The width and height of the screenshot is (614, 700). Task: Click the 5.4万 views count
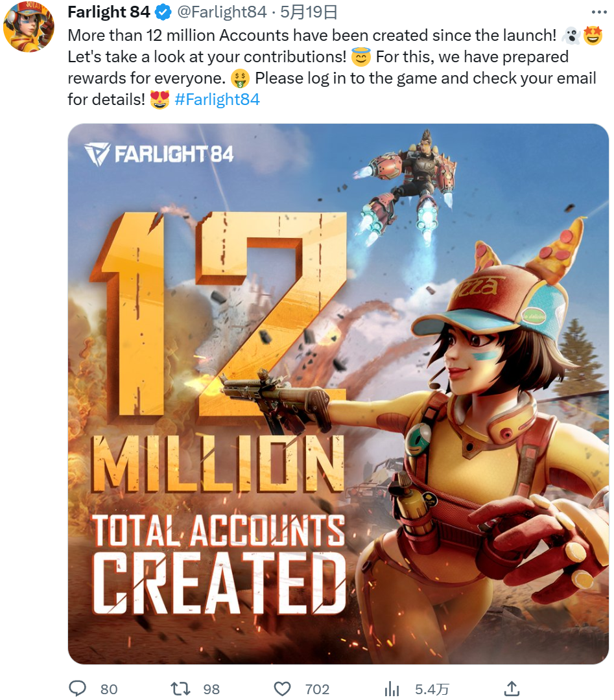[432, 689]
